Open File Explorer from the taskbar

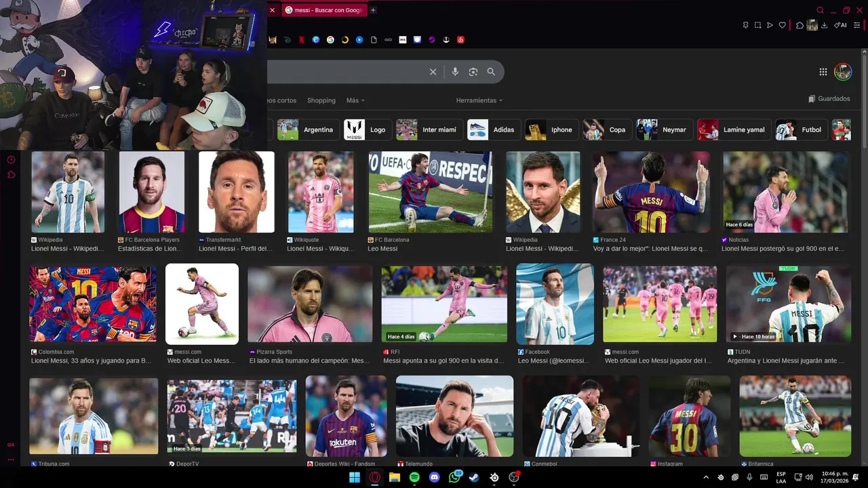pyautogui.click(x=394, y=477)
